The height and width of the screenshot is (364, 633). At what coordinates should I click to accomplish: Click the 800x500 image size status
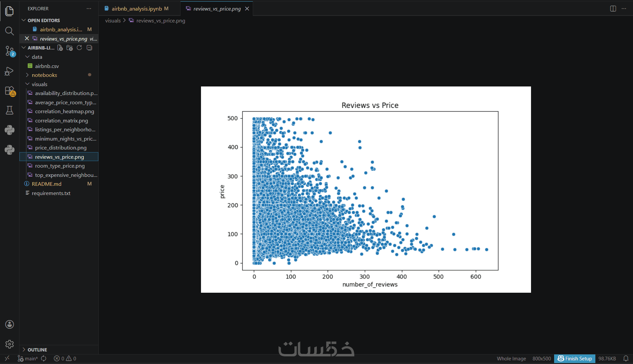[x=542, y=358]
